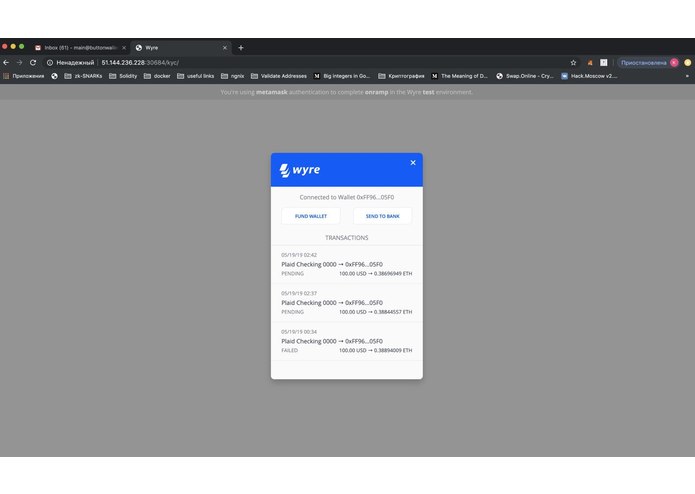Click the browser forward arrow
Image resolution: width=695 pixels, height=494 pixels.
[x=19, y=62]
